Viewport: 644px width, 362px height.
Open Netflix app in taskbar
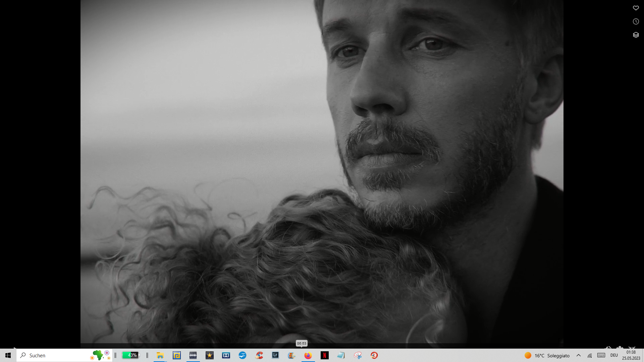pos(324,355)
